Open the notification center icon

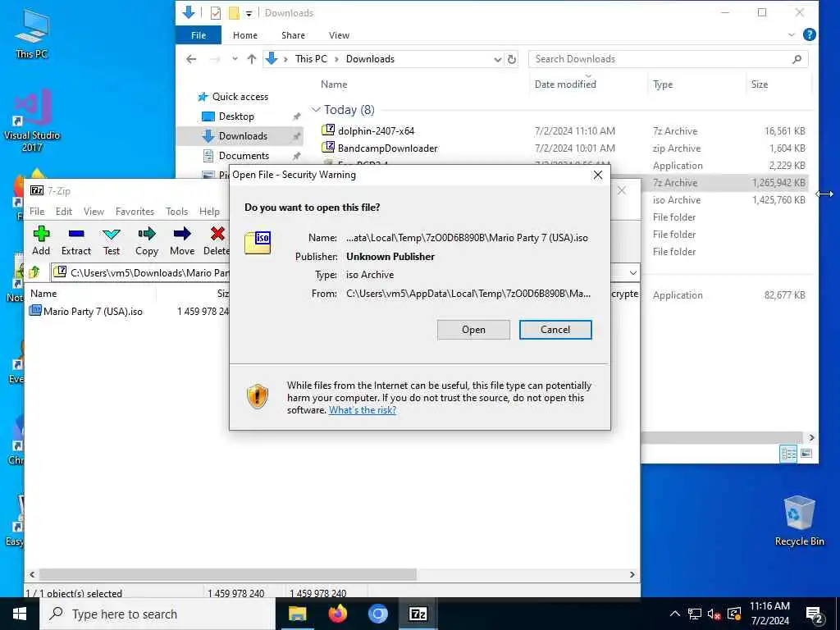click(815, 614)
